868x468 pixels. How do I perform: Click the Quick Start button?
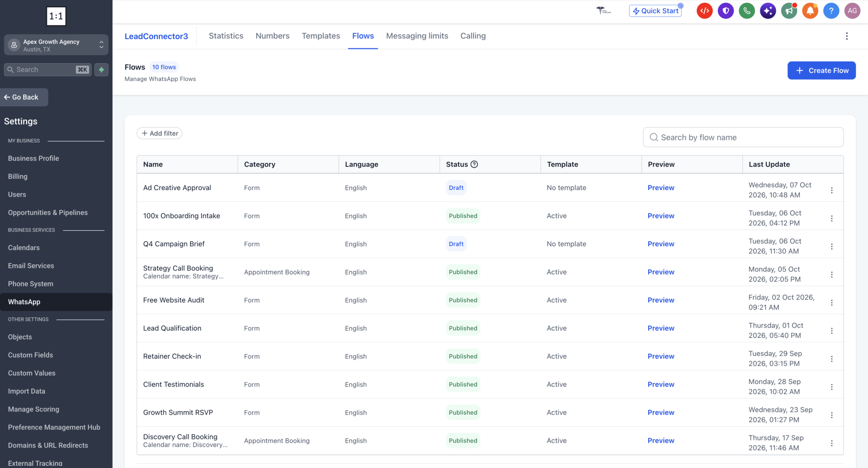coord(656,11)
